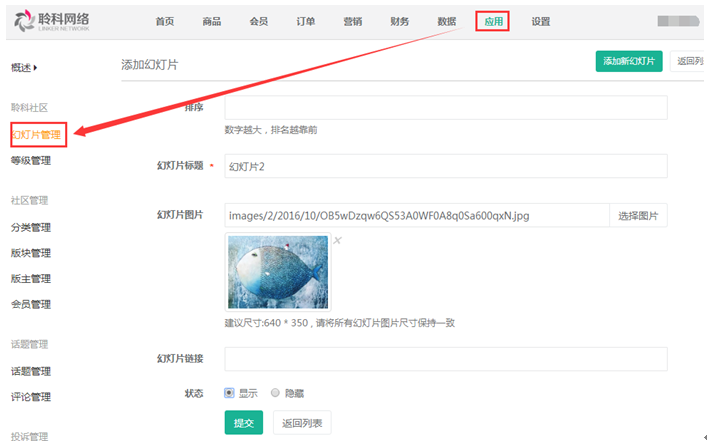
Task: Click the 选择图片 button
Action: 638,216
